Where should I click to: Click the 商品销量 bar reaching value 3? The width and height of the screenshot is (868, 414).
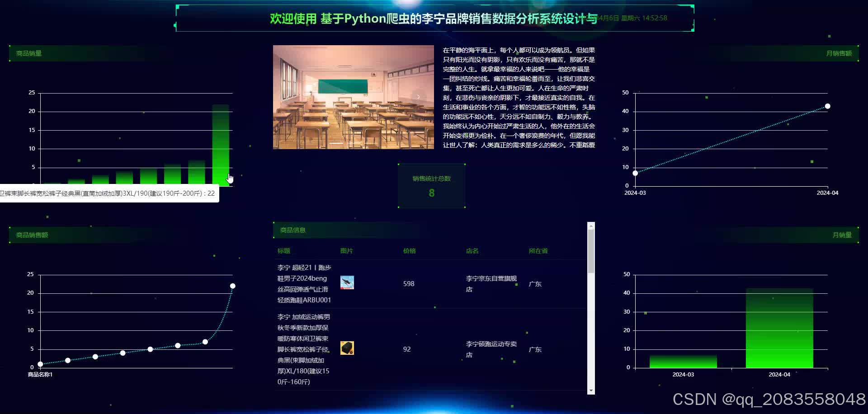tap(101, 180)
